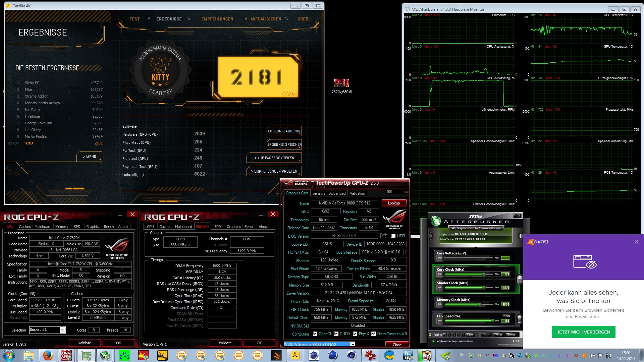Expand more results with the MEHR button
Screen dimensions: 644x362
tap(89, 157)
